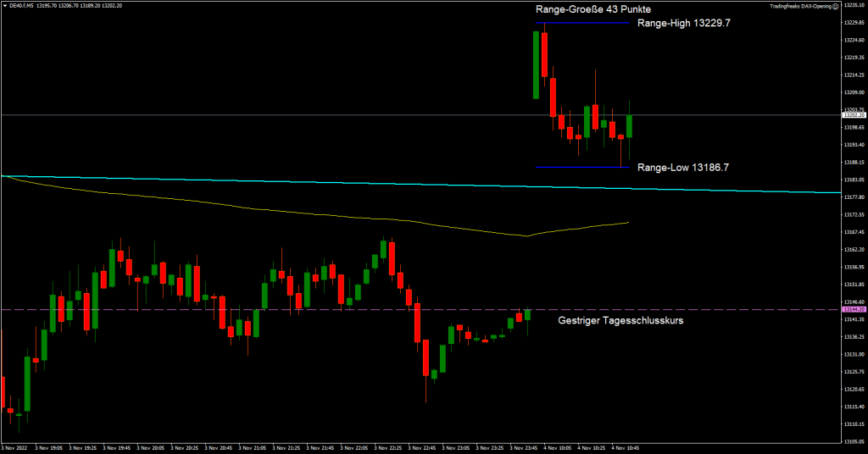This screenshot has width=868, height=454.
Task: Select the Gestriger Tagesschlusskurs label
Action: click(620, 321)
